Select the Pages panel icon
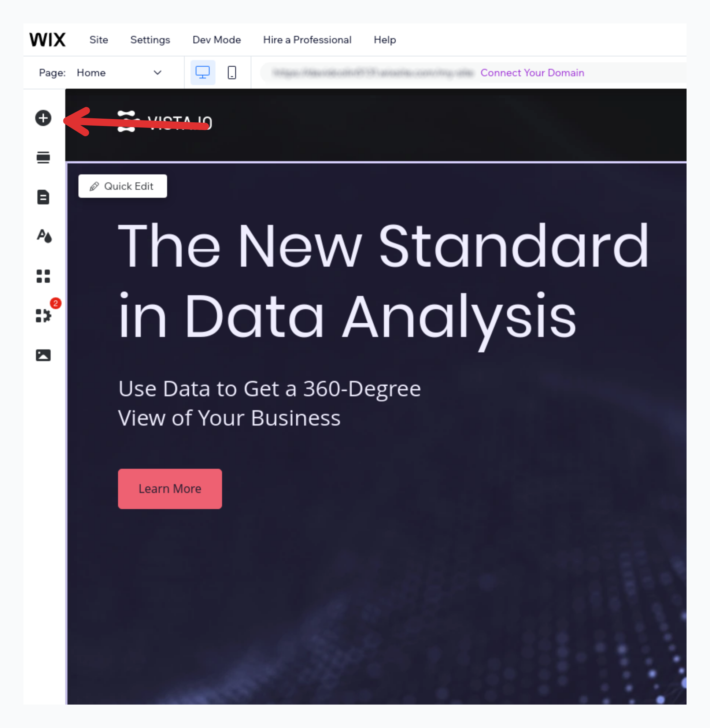This screenshot has width=710, height=728. coord(43,196)
